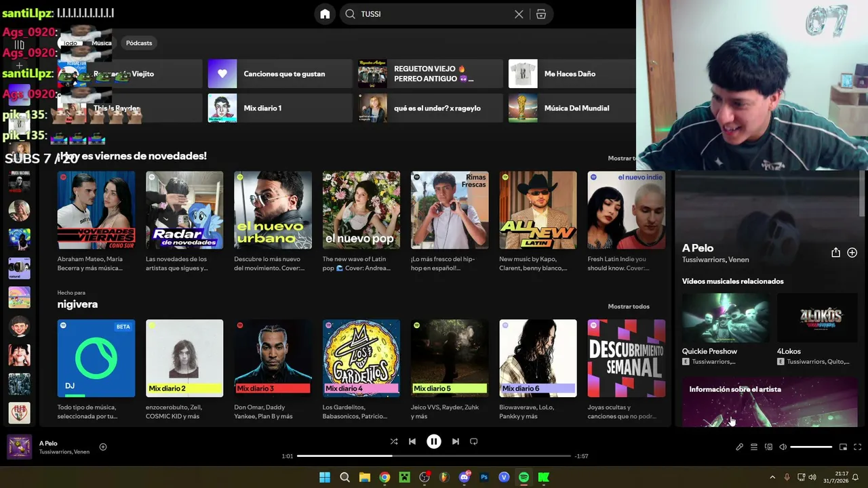This screenshot has width=868, height=488.
Task: Open File Explorer from the taskbar
Action: 365,477
